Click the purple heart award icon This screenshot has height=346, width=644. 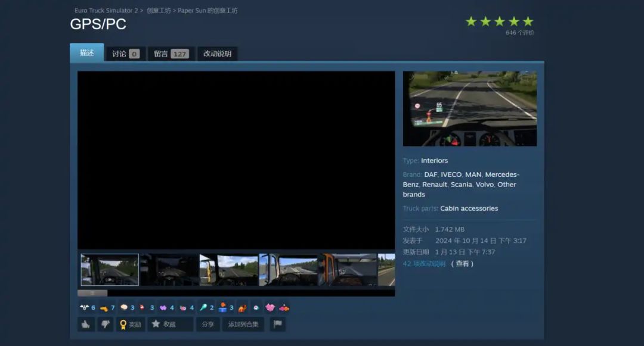click(x=163, y=308)
